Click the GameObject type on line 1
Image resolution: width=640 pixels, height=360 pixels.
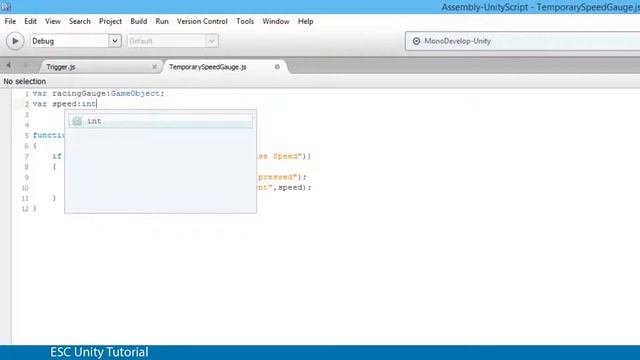click(x=136, y=93)
